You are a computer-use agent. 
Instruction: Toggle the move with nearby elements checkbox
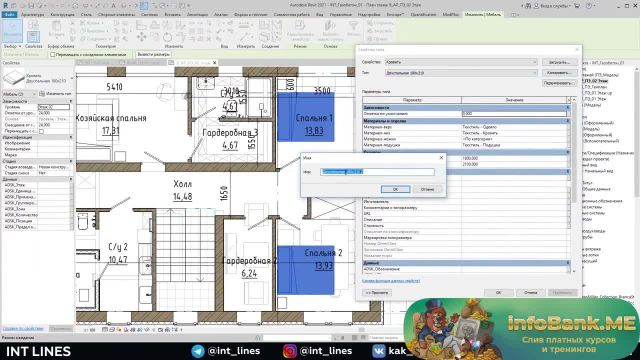(53, 54)
